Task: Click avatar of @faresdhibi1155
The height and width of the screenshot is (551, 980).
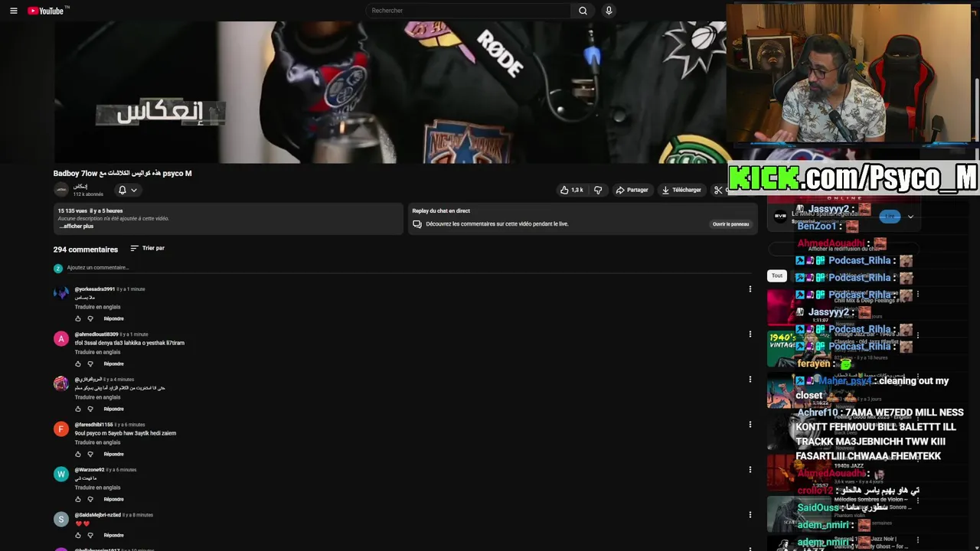Action: pyautogui.click(x=61, y=429)
